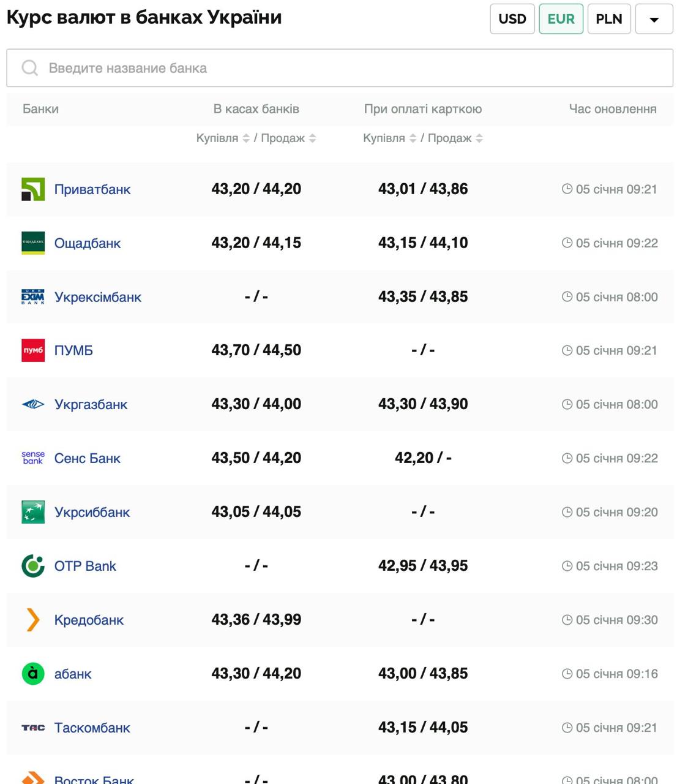Select the active EUR currency tab
The width and height of the screenshot is (688, 784).
(x=561, y=19)
